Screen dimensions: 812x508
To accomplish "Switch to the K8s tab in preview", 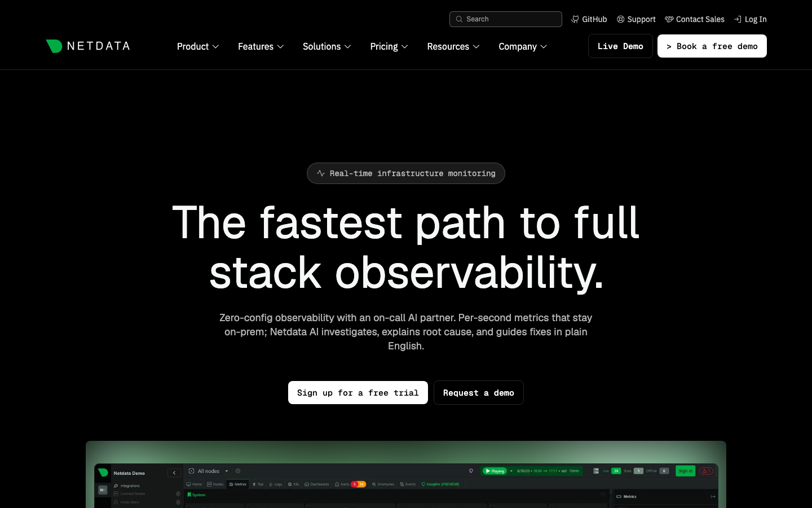I will tap(294, 484).
